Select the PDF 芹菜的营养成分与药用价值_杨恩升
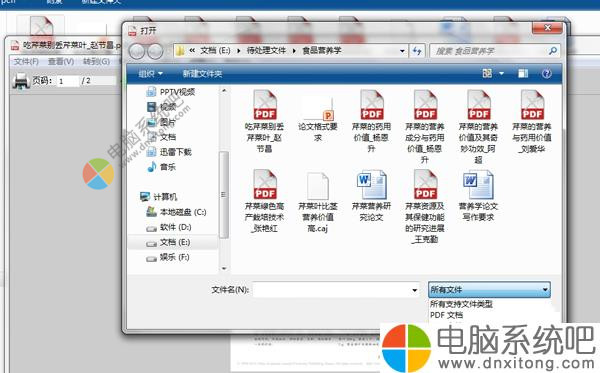 coord(425,126)
